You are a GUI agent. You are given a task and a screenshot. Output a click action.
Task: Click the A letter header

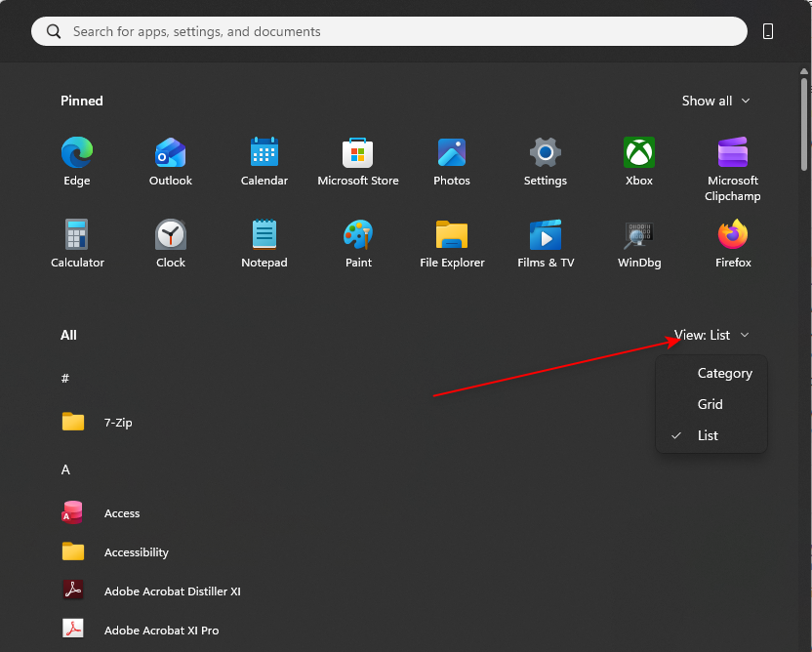click(65, 469)
